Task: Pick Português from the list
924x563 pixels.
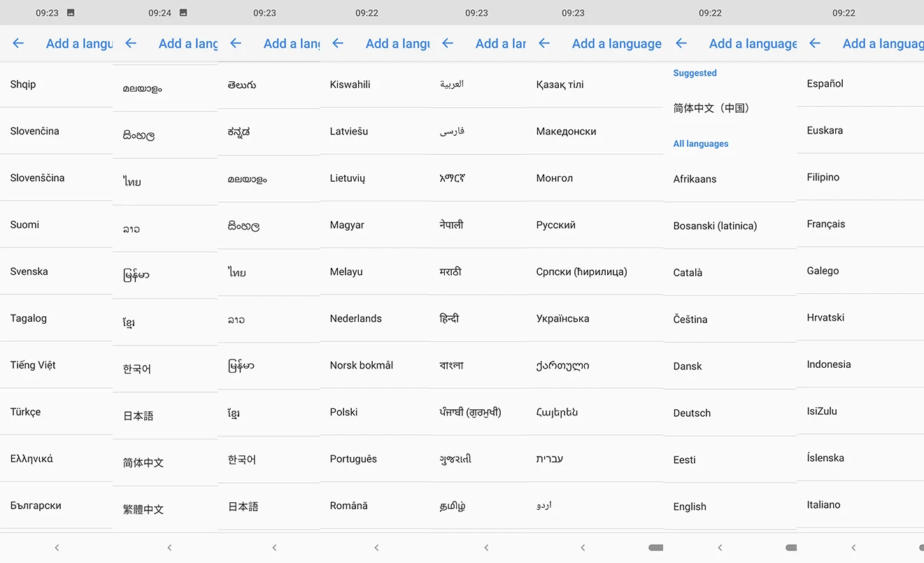Action: (x=375, y=459)
